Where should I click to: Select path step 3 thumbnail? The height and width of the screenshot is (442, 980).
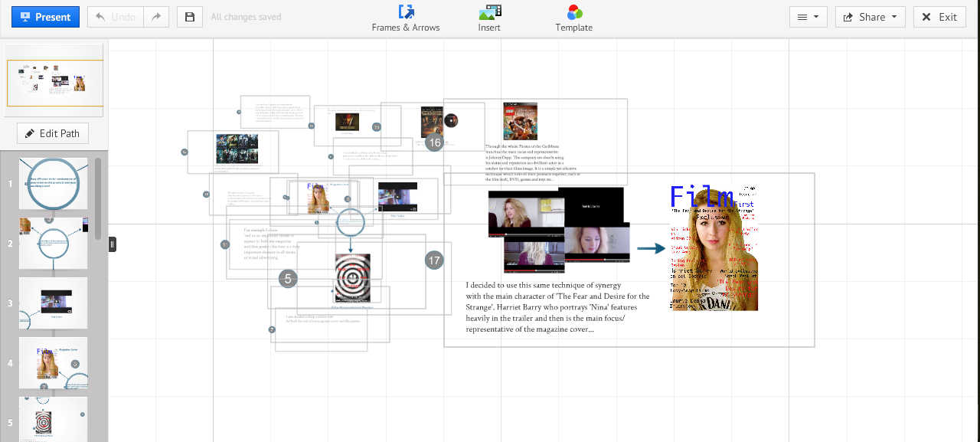[53, 303]
